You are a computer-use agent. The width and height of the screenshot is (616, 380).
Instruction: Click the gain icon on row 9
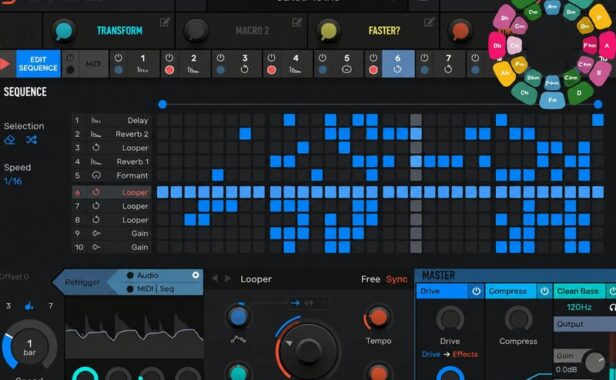click(x=96, y=233)
